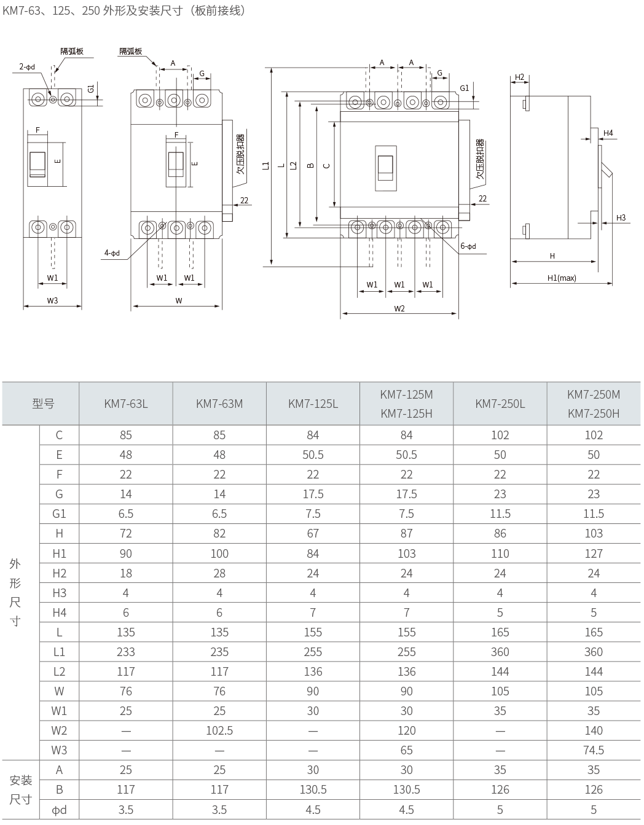The image size is (644, 825).
Task: Select the 'H1(max)' dimension label in side view
Action: pyautogui.click(x=562, y=278)
